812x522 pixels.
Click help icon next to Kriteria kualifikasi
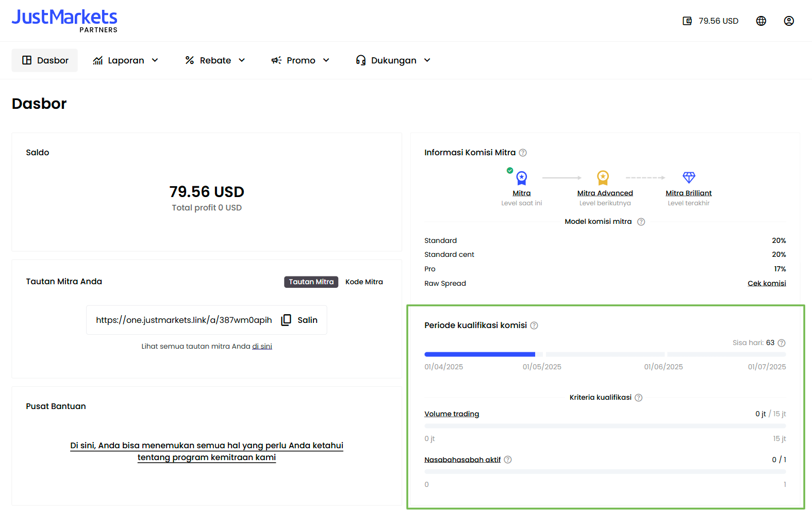pyautogui.click(x=638, y=398)
